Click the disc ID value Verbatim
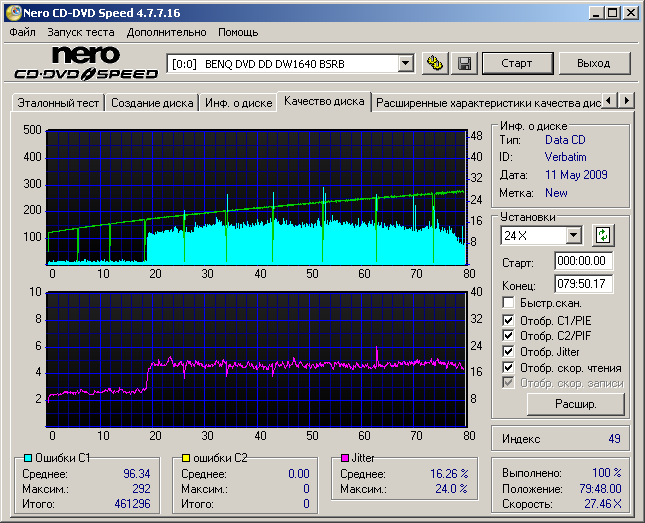Screen dimensions: 645x523 pyautogui.click(x=566, y=157)
